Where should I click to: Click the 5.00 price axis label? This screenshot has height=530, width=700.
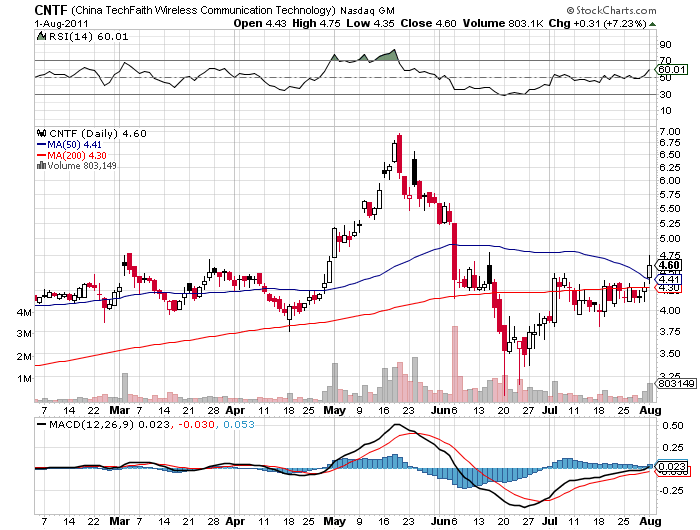coord(670,238)
